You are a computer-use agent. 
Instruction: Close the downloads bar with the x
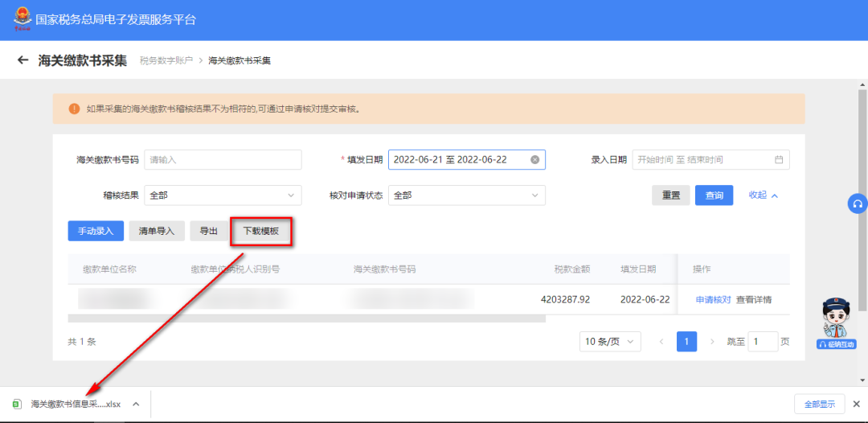[x=857, y=404]
